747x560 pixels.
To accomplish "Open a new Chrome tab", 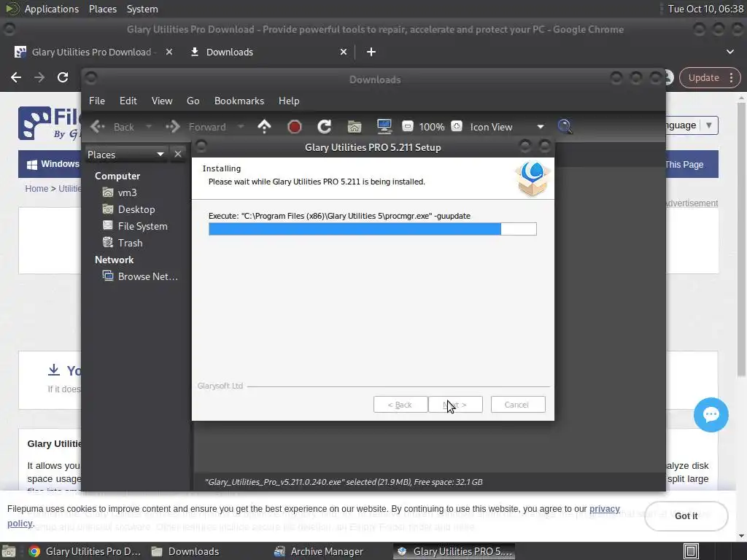I will [x=371, y=52].
